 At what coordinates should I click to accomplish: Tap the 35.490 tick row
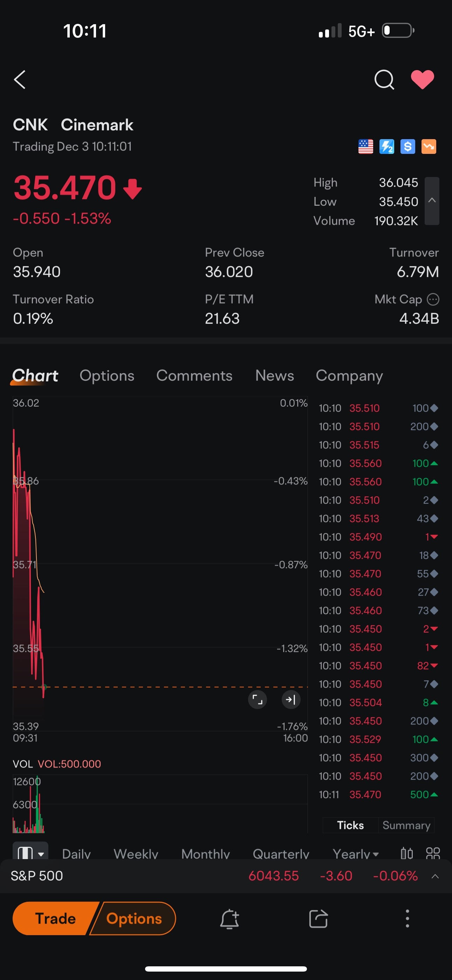tap(378, 537)
